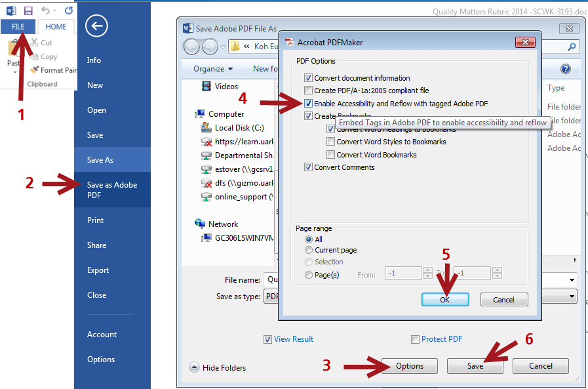Toggle the View Result checkbox
Screen dimensions: 588x389
267,340
